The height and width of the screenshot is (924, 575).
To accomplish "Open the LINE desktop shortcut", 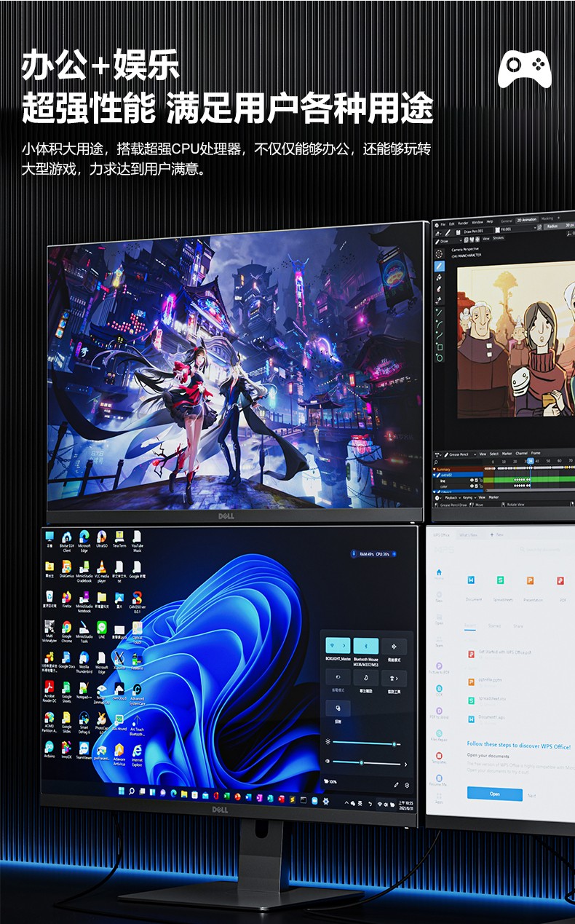I will [102, 629].
